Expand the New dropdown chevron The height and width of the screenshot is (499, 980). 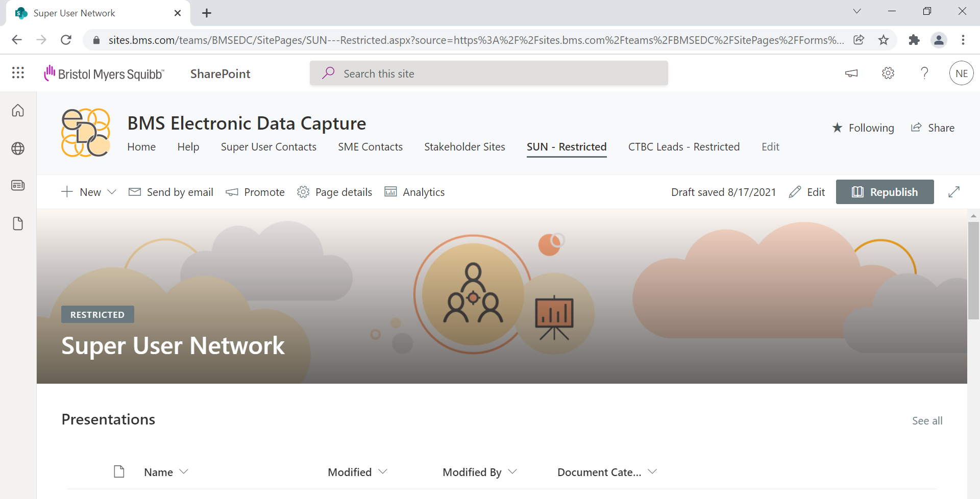pyautogui.click(x=112, y=192)
